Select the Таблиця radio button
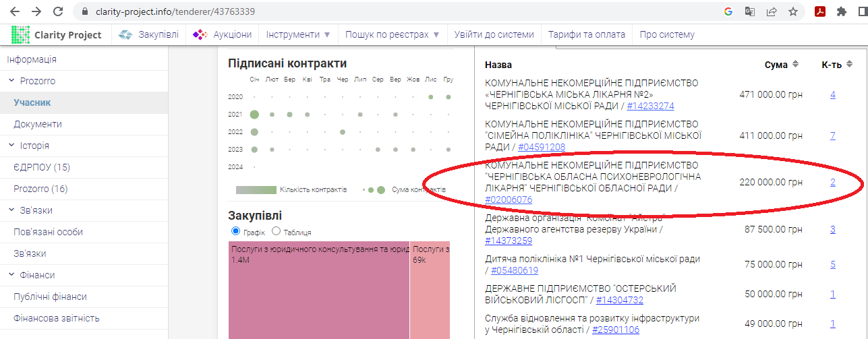This screenshot has width=868, height=339. tap(276, 231)
